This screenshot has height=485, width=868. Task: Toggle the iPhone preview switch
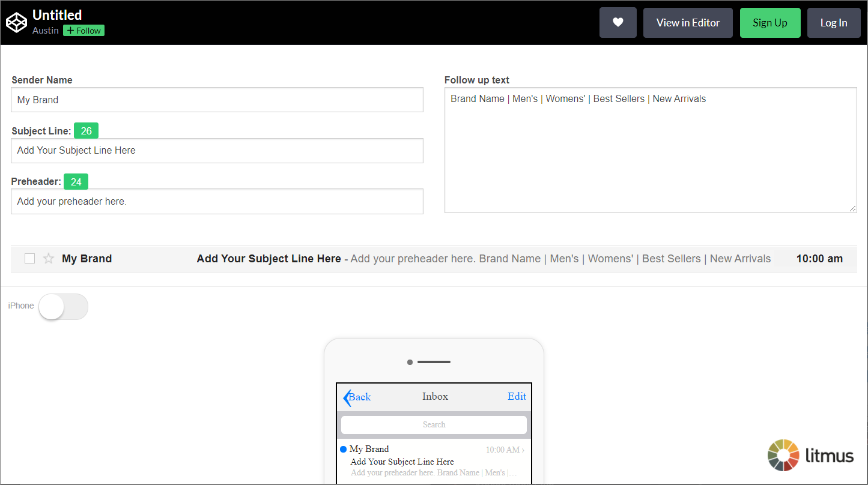pos(63,306)
